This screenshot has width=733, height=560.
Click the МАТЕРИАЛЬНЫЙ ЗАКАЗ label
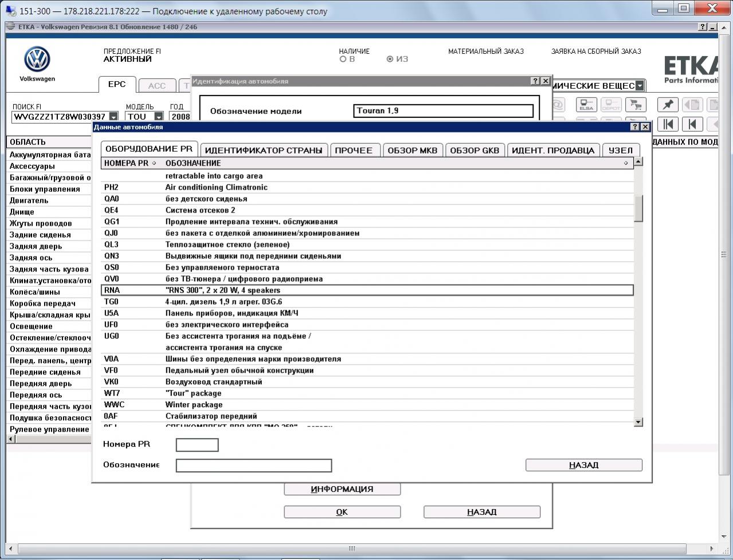486,51
